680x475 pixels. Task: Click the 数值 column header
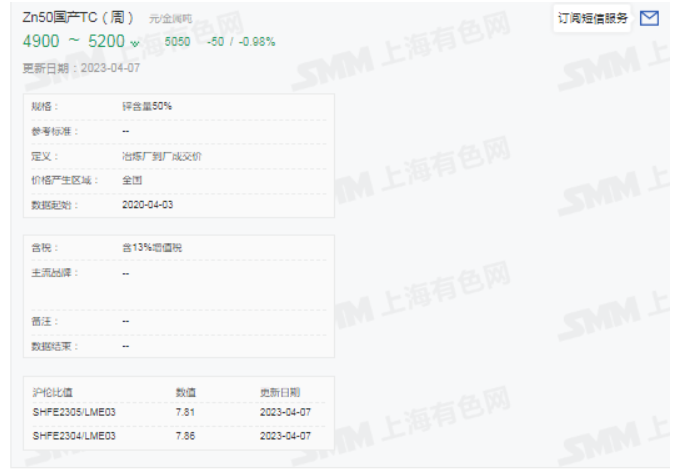pyautogui.click(x=186, y=393)
